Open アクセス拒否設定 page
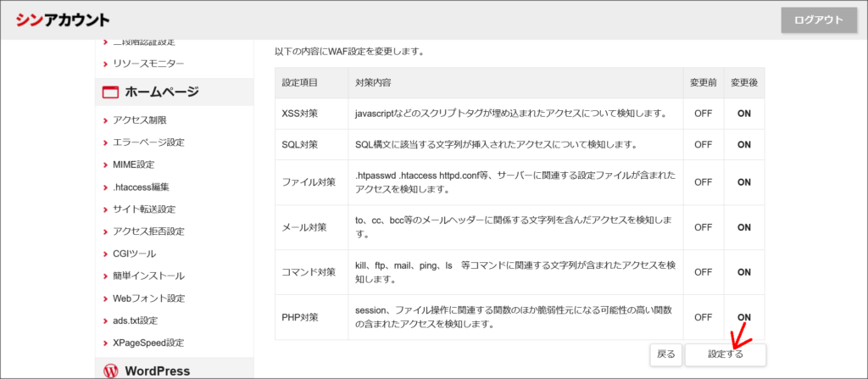 click(x=148, y=231)
